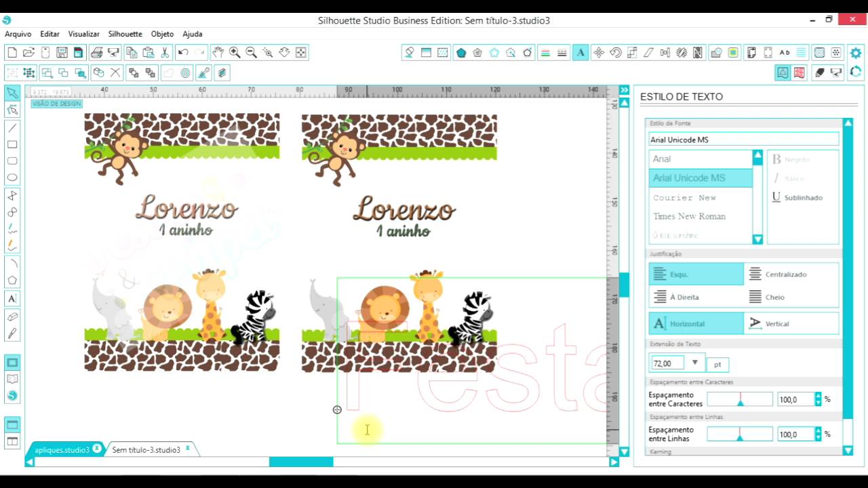Screen dimensions: 868x488
Task: Set justification to À Direita
Action: tap(696, 297)
